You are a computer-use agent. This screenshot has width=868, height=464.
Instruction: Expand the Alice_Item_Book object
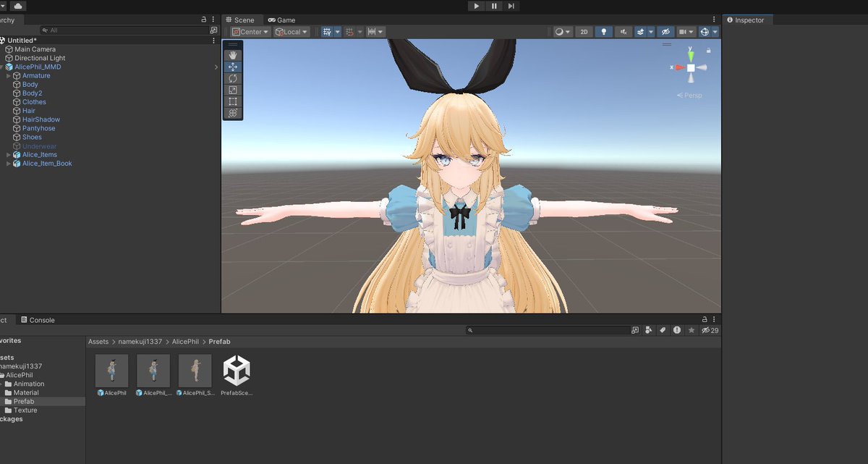click(9, 164)
